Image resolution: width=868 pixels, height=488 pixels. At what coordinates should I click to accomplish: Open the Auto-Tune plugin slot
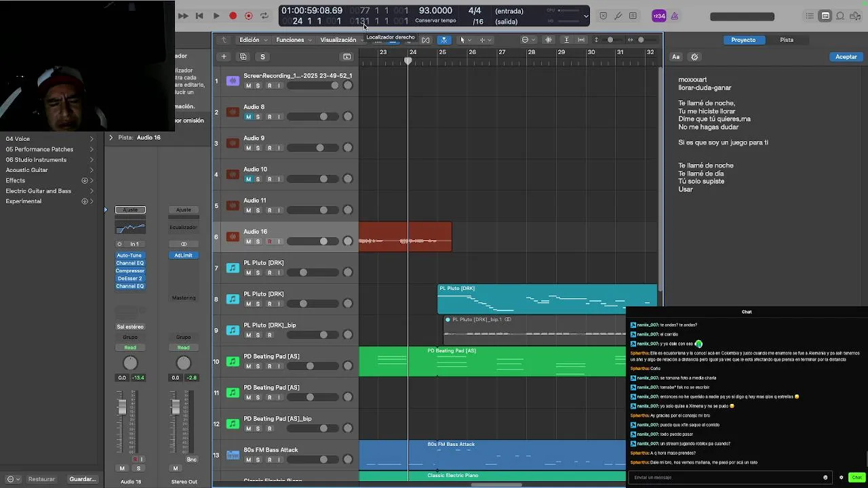[x=130, y=256]
